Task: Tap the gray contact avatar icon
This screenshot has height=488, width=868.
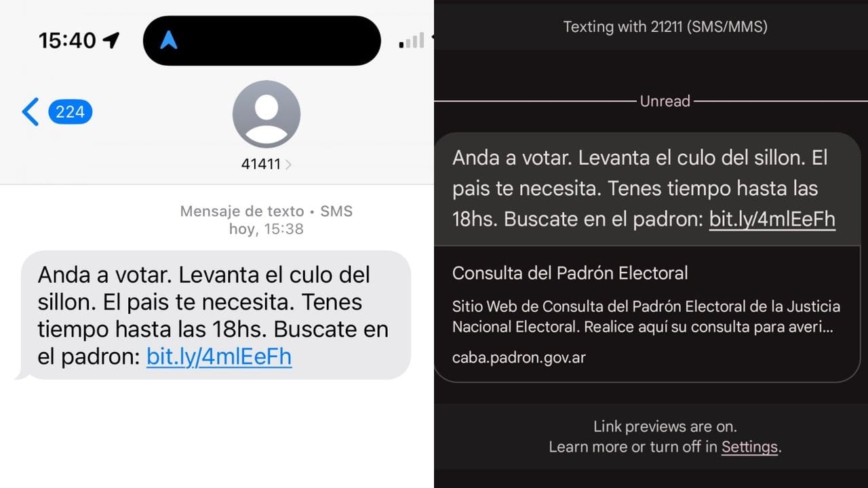Action: click(x=267, y=114)
